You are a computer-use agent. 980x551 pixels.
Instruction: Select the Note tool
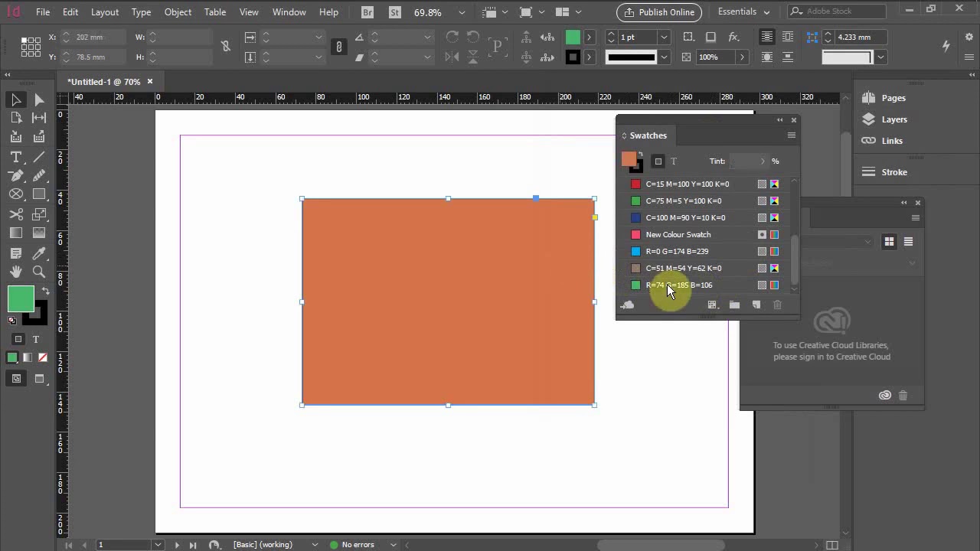coord(16,253)
